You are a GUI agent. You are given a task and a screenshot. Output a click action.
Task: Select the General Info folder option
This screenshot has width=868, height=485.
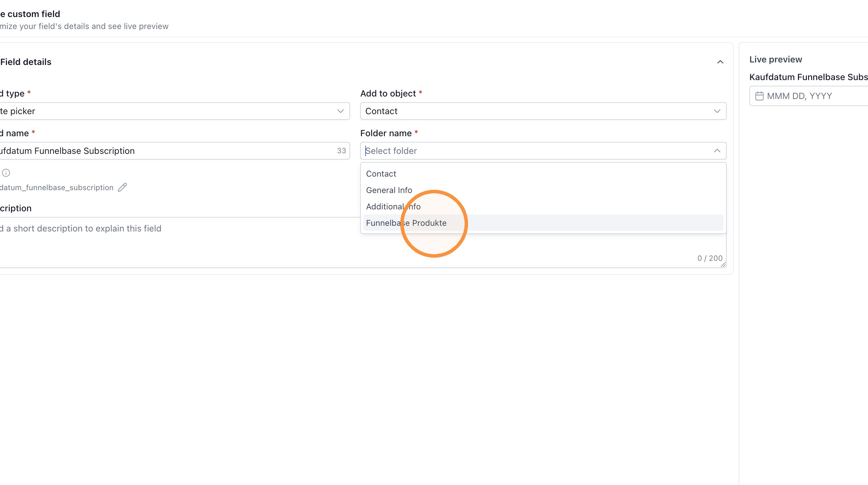coord(543,190)
